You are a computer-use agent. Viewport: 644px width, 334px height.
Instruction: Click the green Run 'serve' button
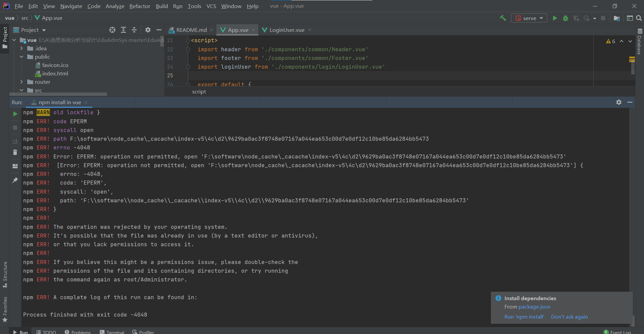pyautogui.click(x=555, y=18)
